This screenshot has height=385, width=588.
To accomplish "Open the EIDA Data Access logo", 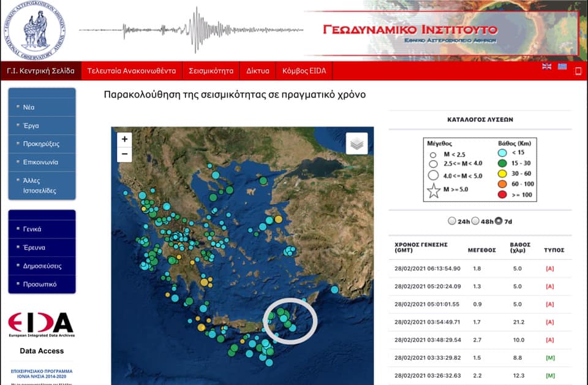I will pyautogui.click(x=41, y=326).
